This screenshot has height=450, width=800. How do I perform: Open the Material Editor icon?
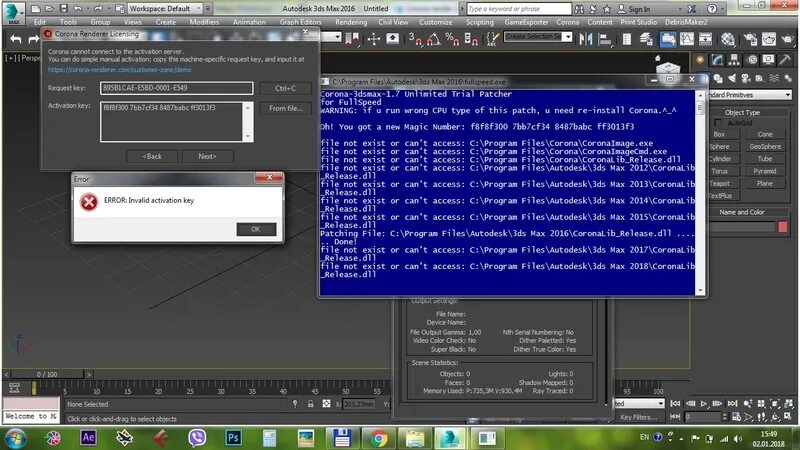point(728,39)
